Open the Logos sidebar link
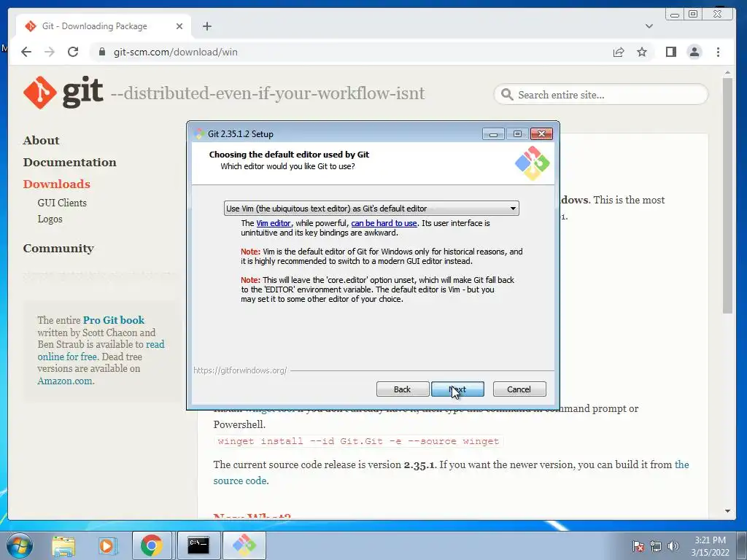 [x=50, y=219]
